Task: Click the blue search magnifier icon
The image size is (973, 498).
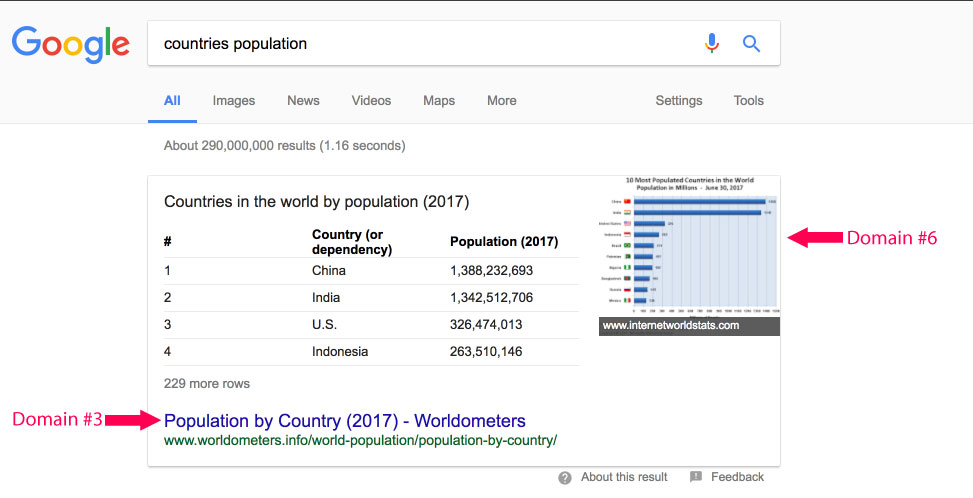Action: coord(751,43)
